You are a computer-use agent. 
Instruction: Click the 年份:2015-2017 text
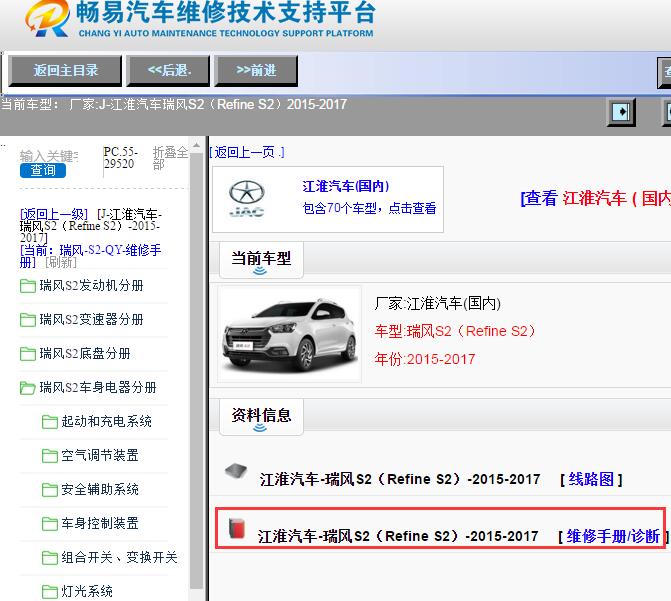click(425, 359)
